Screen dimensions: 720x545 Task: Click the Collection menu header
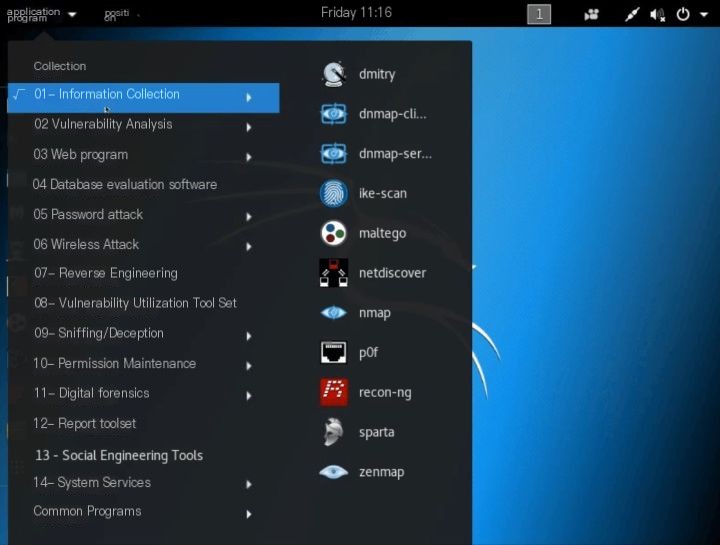coord(60,66)
